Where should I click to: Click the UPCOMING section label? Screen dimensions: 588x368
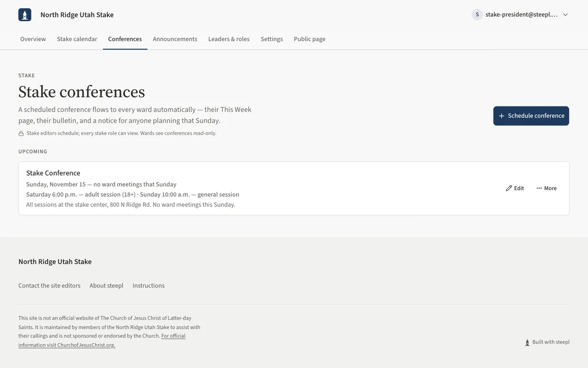pos(33,152)
